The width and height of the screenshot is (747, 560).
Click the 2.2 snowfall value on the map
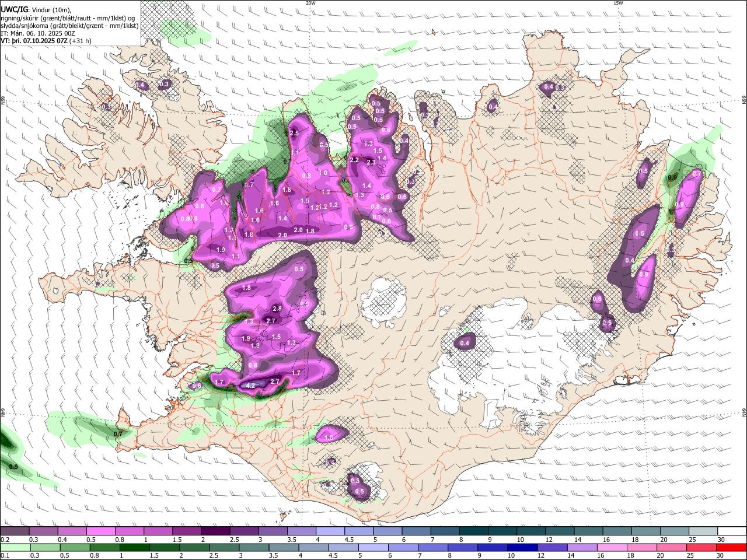coord(354,160)
